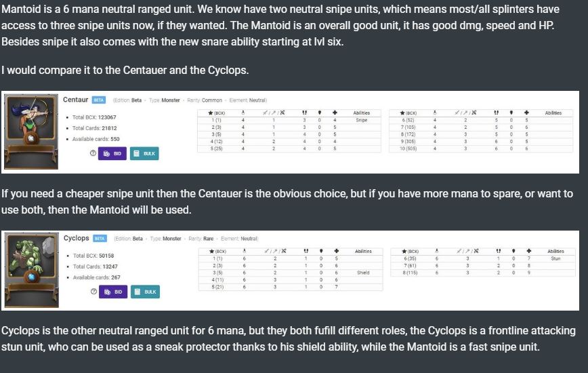Click the help question icon beside Centaur BID

92,154
